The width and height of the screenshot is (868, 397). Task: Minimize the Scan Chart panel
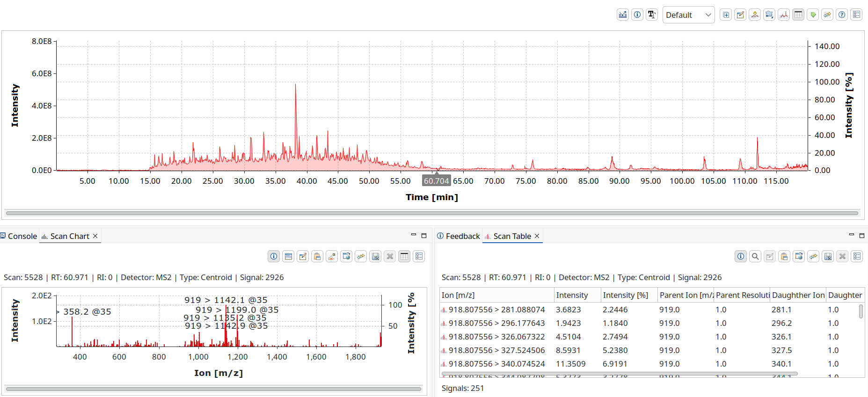[x=413, y=235]
